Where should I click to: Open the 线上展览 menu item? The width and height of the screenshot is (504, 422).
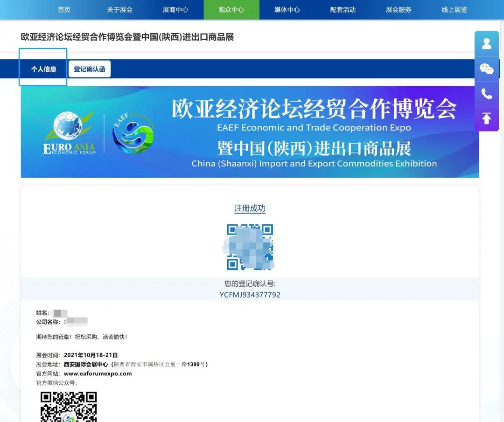(x=455, y=10)
